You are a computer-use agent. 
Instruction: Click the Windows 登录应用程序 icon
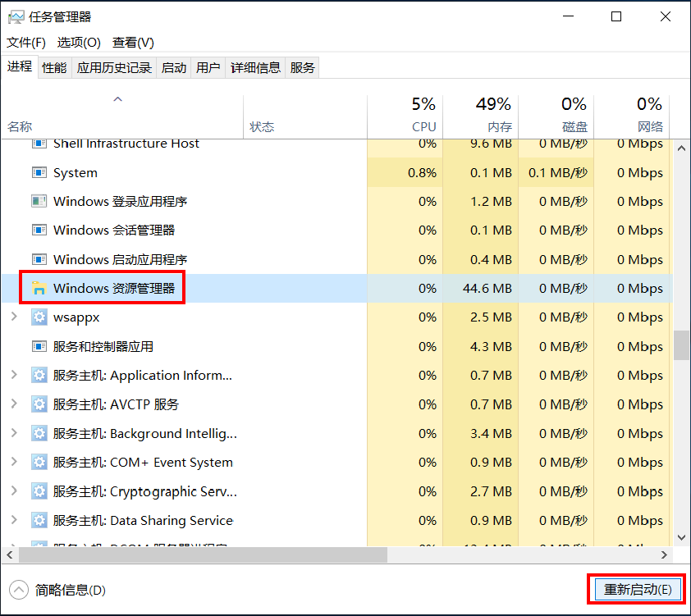pyautogui.click(x=39, y=202)
